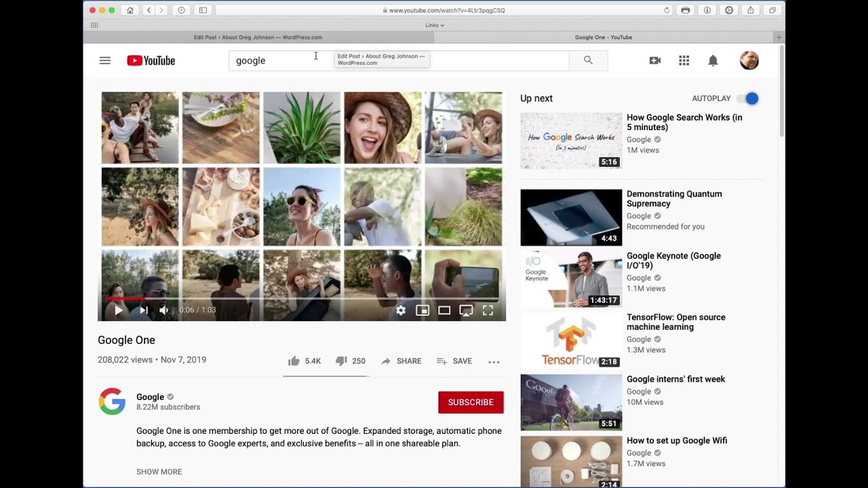The width and height of the screenshot is (868, 488).
Task: Open the player settings gear
Action: click(401, 310)
